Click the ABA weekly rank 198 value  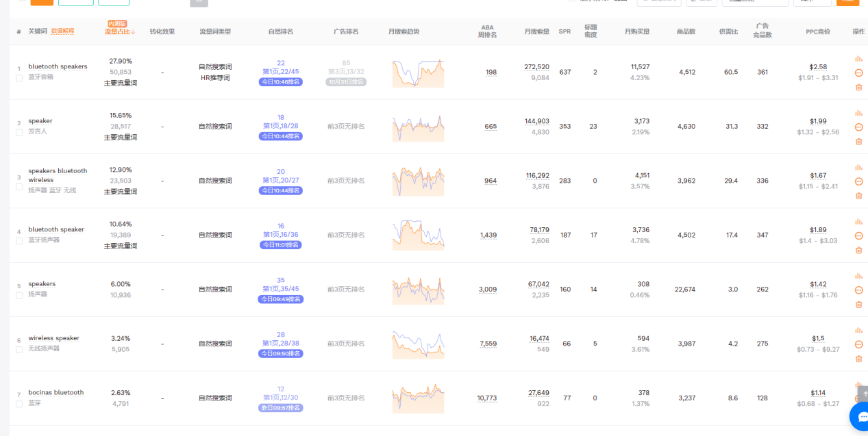491,73
